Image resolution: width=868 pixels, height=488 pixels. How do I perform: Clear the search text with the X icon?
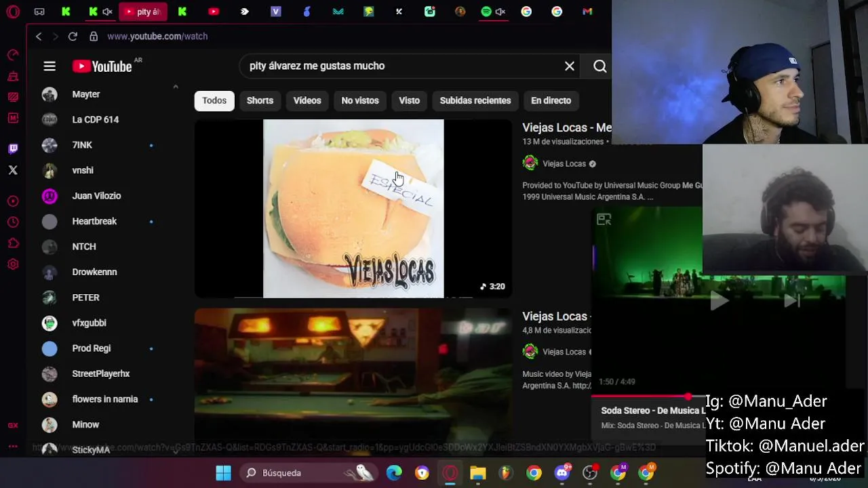pyautogui.click(x=570, y=66)
